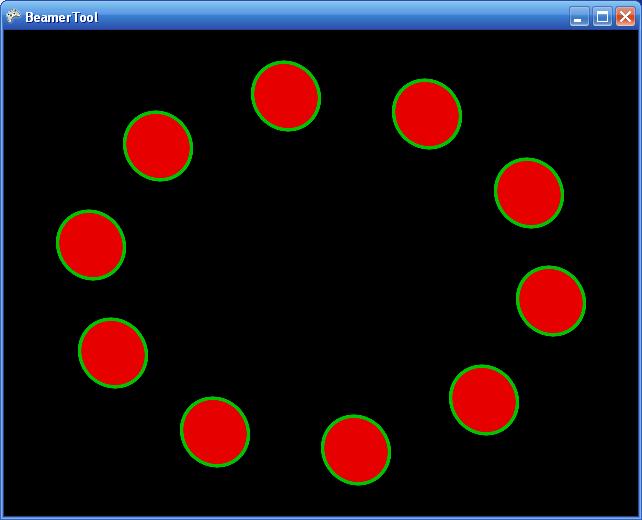Click the black canvas area in its bottom-left corner
The image size is (642, 520).
[x=20, y=500]
